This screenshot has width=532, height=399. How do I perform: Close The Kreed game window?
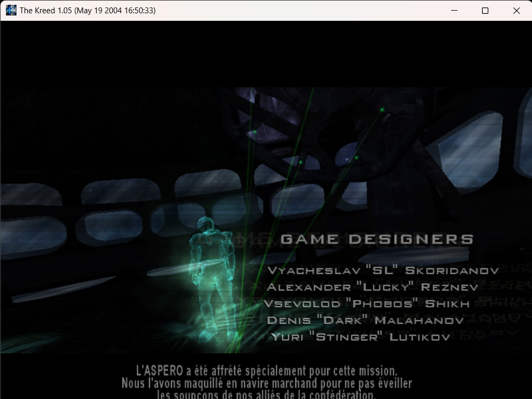click(x=517, y=11)
